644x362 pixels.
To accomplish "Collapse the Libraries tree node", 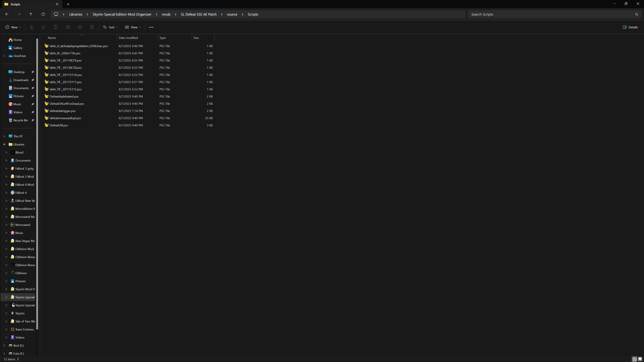I will click(4, 144).
